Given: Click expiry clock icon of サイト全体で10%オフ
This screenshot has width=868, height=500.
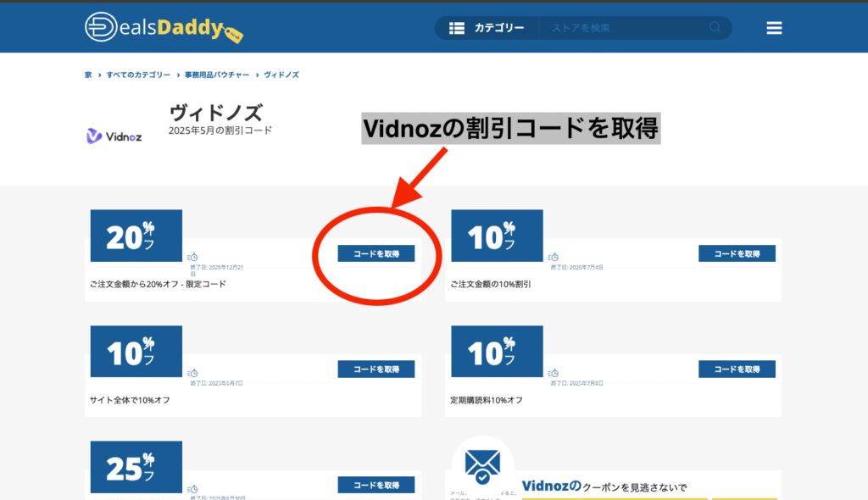Looking at the screenshot, I should click(192, 373).
